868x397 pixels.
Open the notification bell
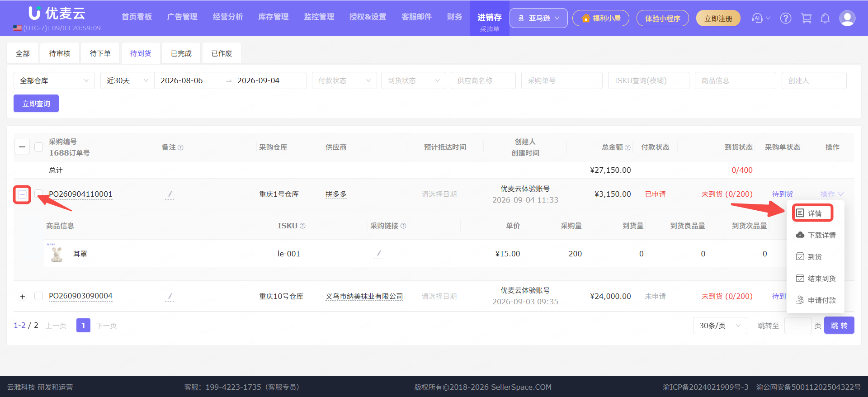(x=825, y=18)
